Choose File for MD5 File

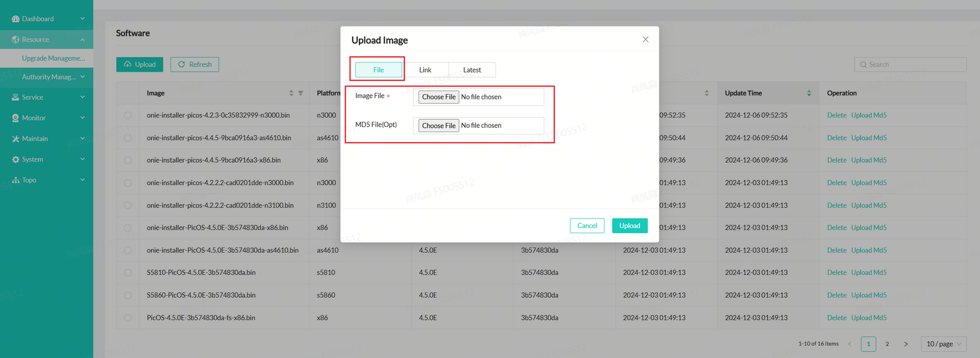(439, 125)
